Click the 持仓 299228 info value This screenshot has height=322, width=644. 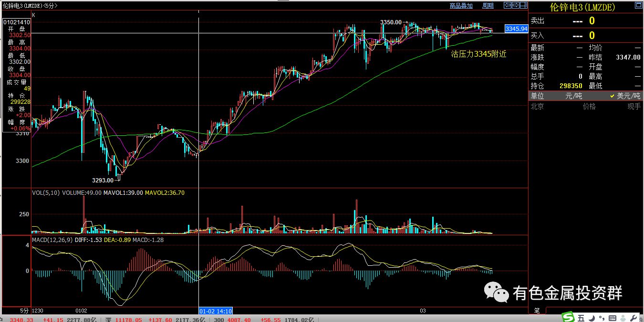pyautogui.click(x=21, y=102)
